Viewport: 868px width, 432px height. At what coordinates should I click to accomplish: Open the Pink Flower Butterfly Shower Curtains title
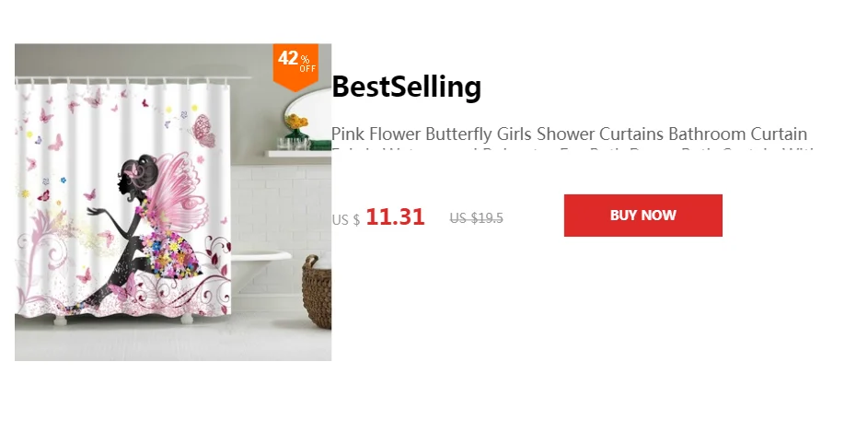click(569, 134)
